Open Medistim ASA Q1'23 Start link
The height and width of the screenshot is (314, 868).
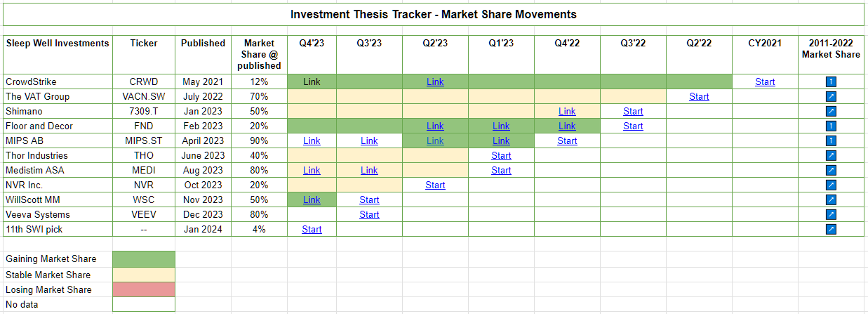tap(501, 170)
